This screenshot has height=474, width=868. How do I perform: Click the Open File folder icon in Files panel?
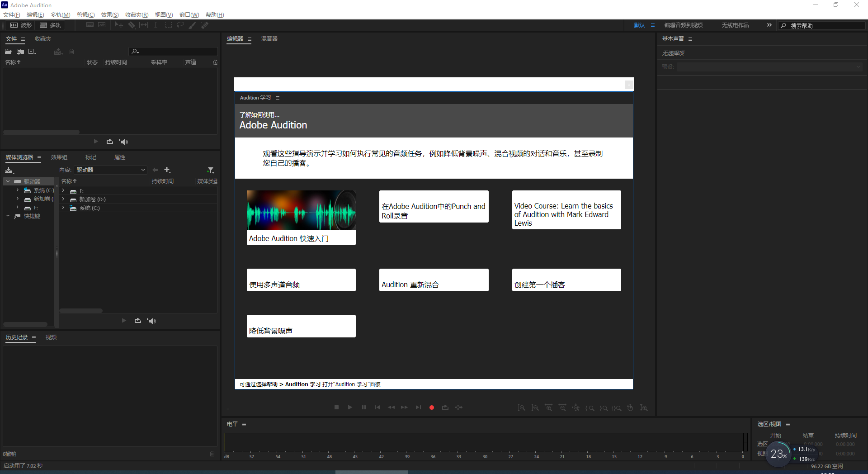tap(8, 51)
